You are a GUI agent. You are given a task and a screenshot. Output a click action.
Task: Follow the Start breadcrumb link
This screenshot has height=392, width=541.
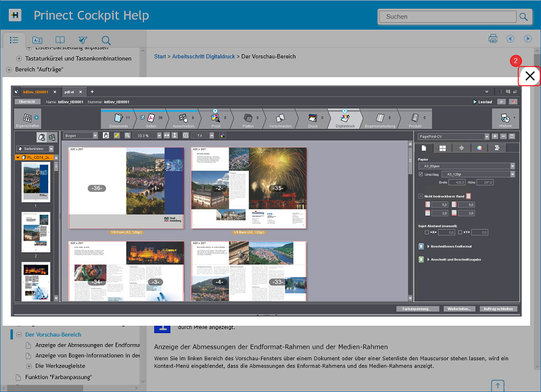pyautogui.click(x=160, y=57)
